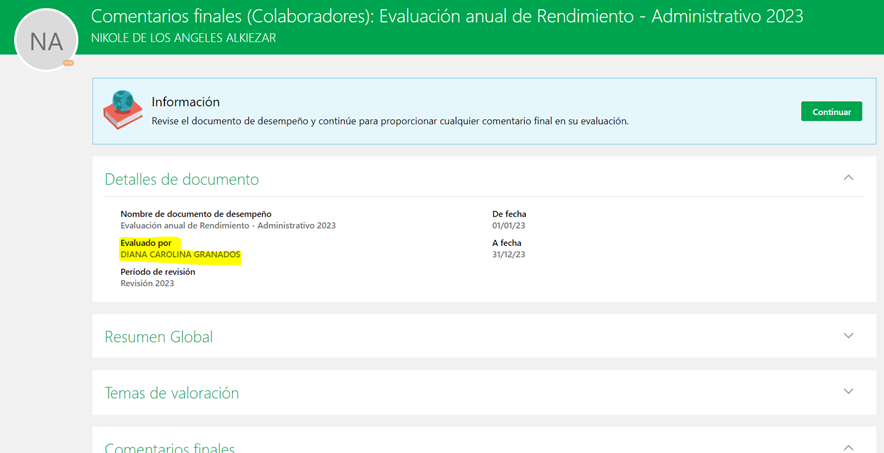The image size is (884, 453).
Task: Click the highlighted Evaluado por label
Action: click(146, 243)
